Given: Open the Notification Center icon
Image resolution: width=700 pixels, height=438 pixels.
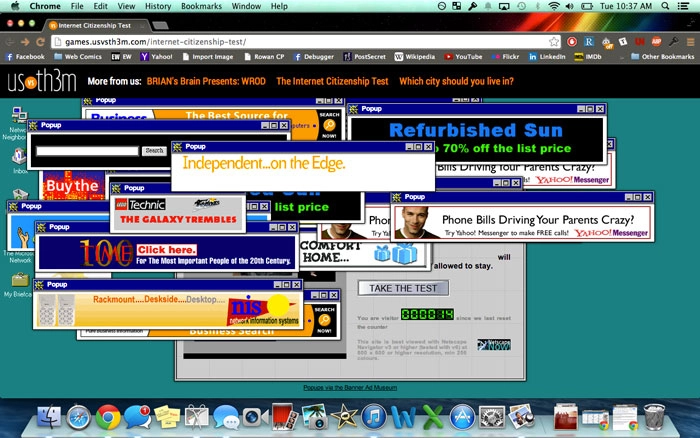Looking at the screenshot, I should coord(683,6).
